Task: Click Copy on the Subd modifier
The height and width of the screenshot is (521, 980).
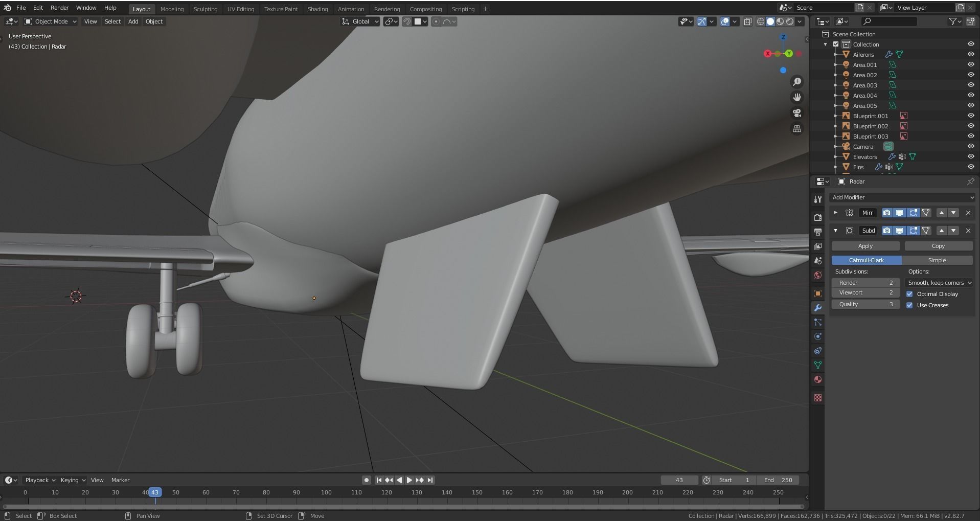Action: [x=938, y=246]
